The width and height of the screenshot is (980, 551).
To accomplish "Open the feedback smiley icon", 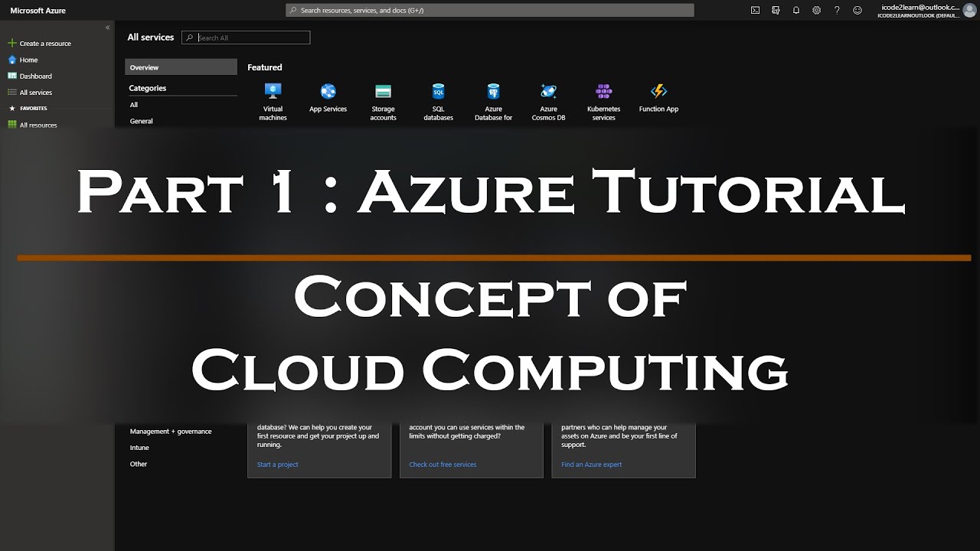I will 857,10.
